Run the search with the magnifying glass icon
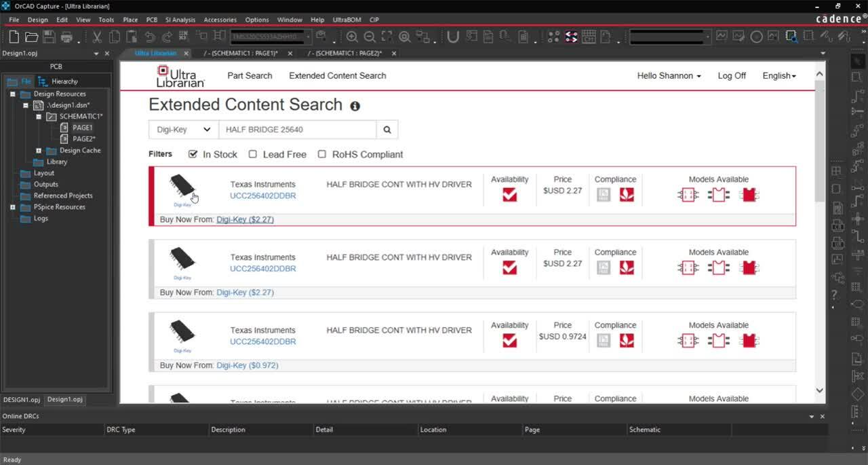The width and height of the screenshot is (868, 465). coord(387,129)
